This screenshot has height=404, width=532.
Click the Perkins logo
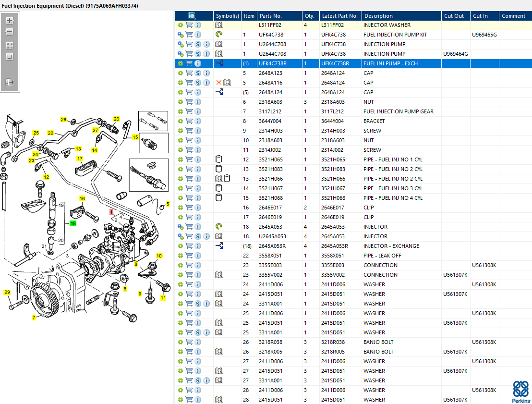click(521, 392)
